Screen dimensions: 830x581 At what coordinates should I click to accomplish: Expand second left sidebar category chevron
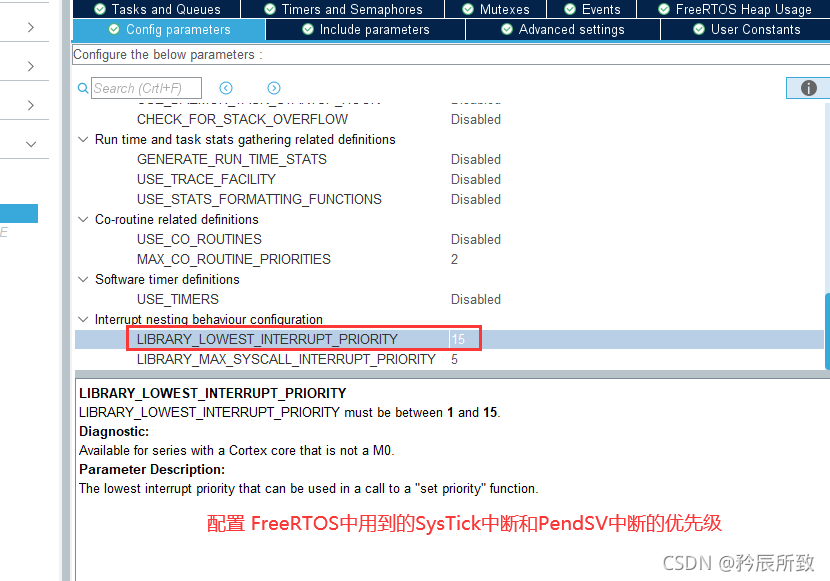tap(31, 66)
